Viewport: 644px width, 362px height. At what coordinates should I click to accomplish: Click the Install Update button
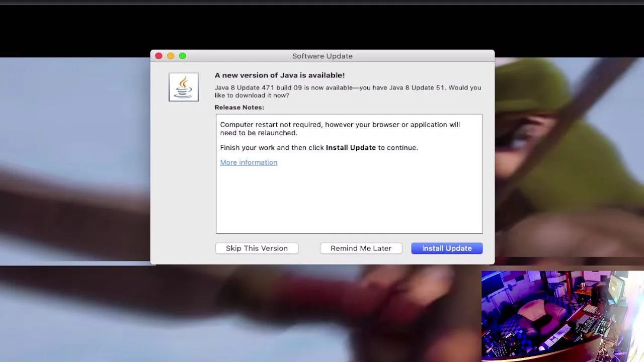[x=447, y=248]
